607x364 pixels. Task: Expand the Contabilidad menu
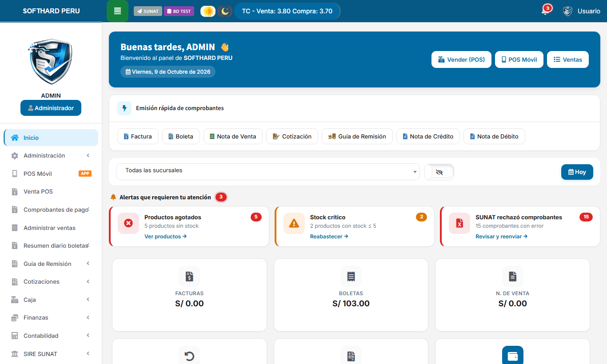coord(51,336)
